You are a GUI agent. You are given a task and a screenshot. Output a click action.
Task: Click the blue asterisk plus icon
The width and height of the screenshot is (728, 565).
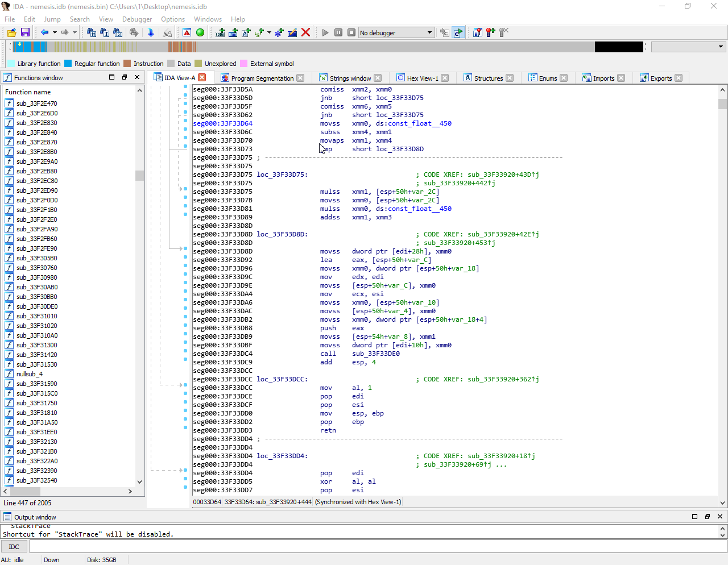(x=279, y=32)
